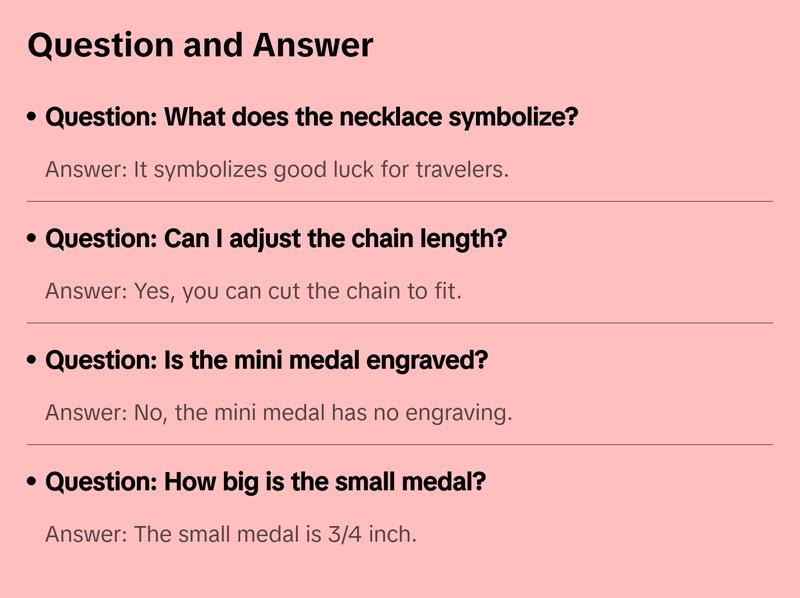This screenshot has height=598, width=800.
Task: Click bullet beside chain length question
Action: coord(33,240)
